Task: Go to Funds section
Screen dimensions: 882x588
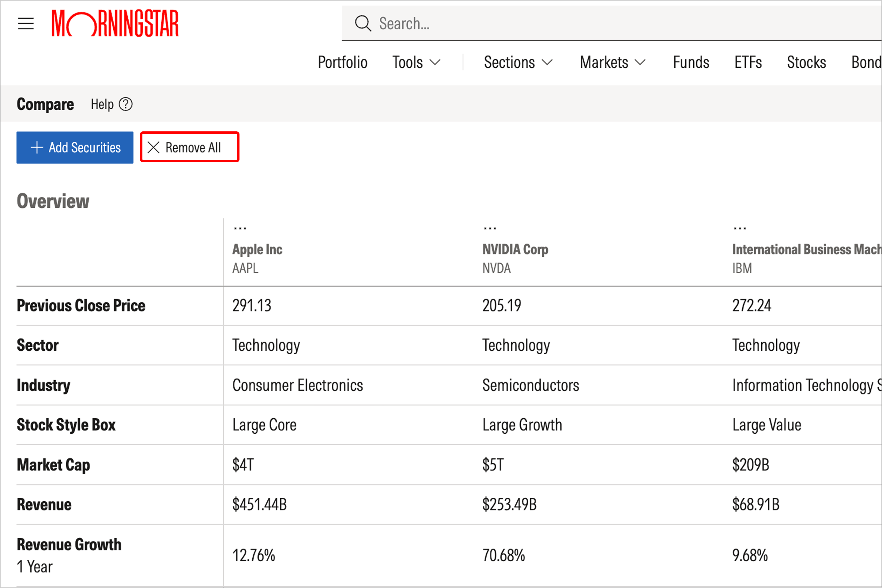Action: [x=691, y=62]
